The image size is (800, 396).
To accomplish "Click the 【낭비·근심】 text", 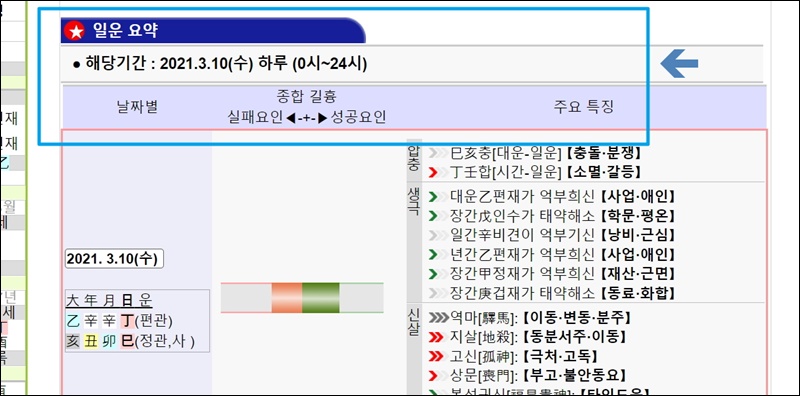I will [x=637, y=235].
